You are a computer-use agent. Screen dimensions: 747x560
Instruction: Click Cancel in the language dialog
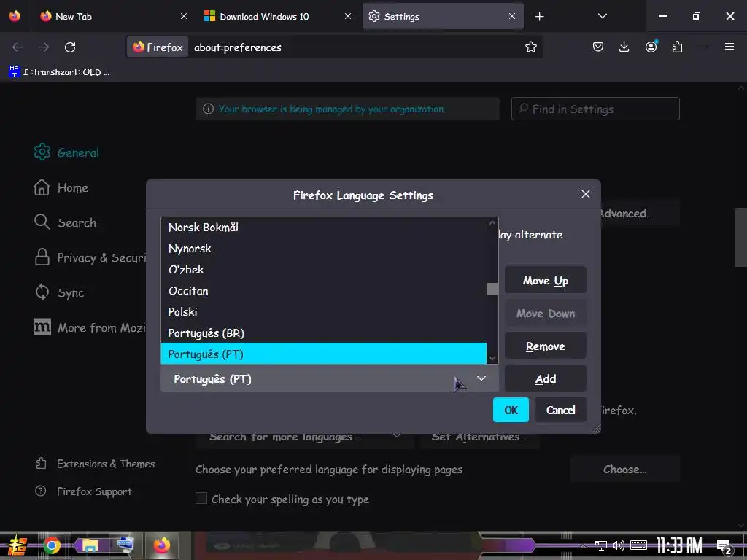click(x=560, y=410)
